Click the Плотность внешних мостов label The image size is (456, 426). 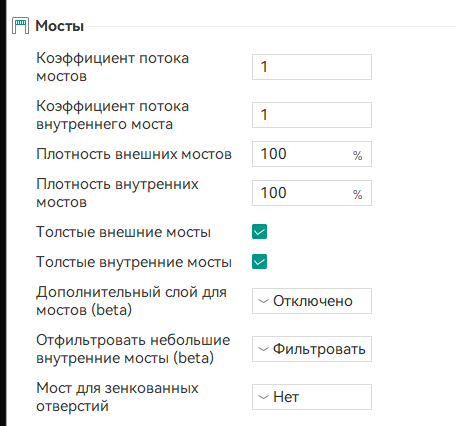(x=134, y=154)
